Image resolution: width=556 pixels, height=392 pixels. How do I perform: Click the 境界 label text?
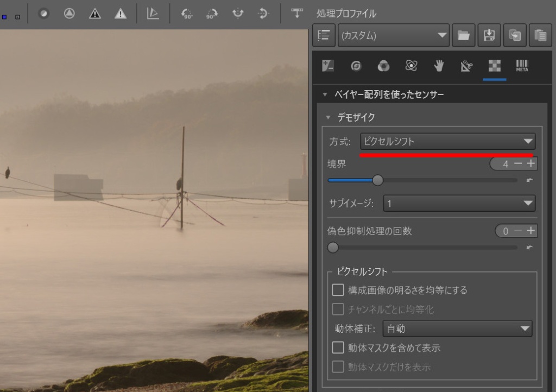pos(337,164)
